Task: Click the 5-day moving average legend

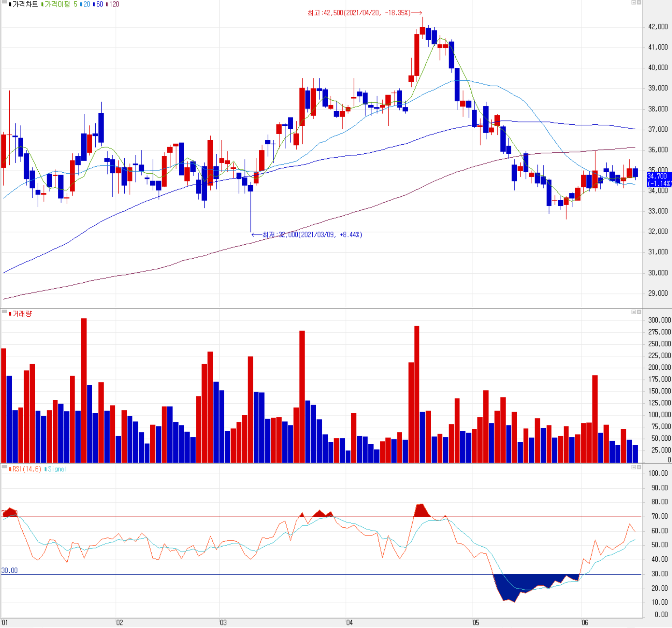Action: (x=76, y=4)
